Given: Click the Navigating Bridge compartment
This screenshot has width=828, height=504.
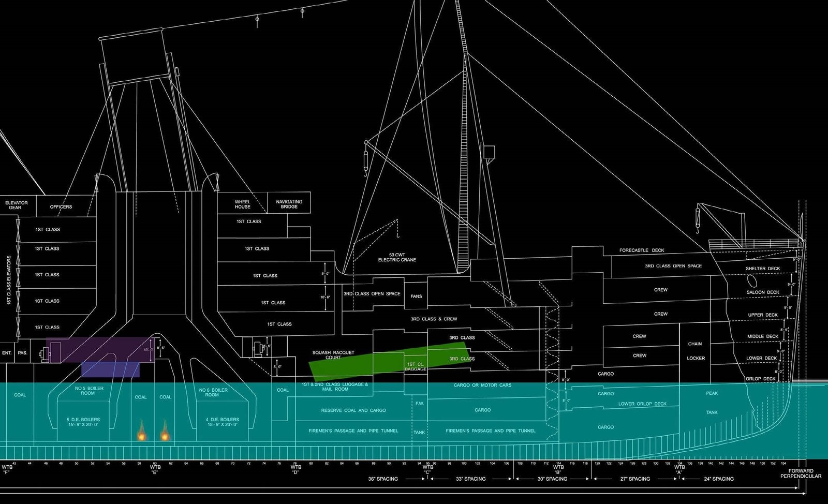Looking at the screenshot, I should coord(289,204).
